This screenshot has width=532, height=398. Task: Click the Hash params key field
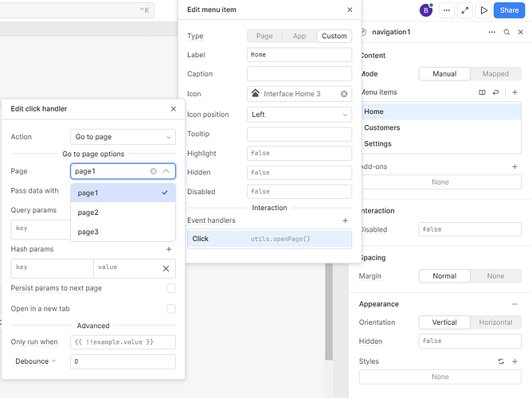tap(53, 268)
